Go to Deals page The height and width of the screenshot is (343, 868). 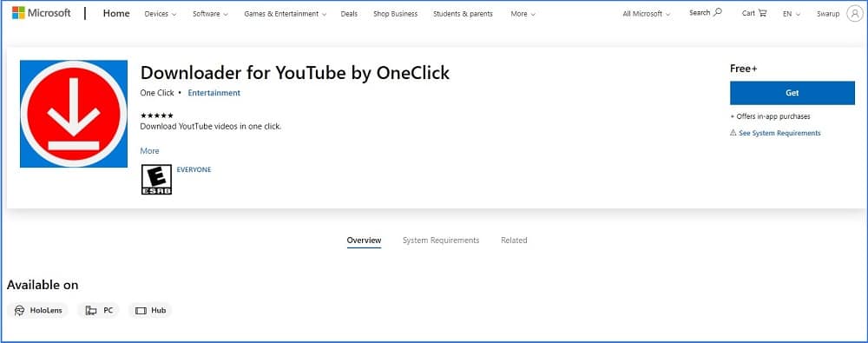coord(349,14)
